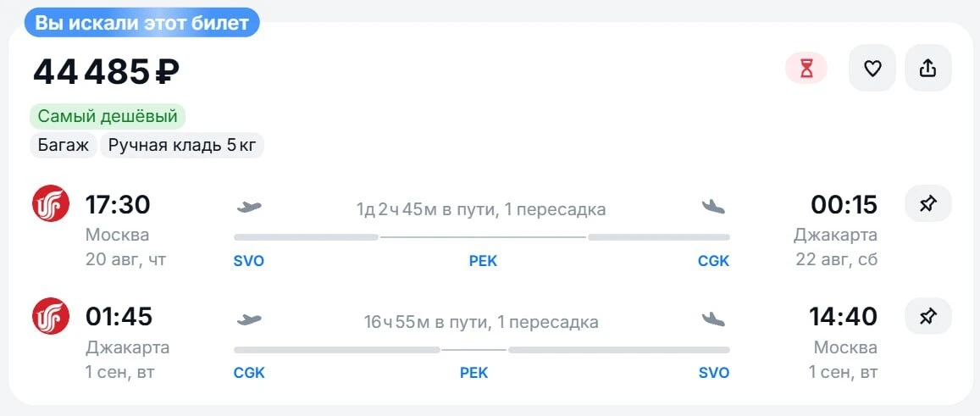Click Air China logo on outbound flight

point(51,203)
